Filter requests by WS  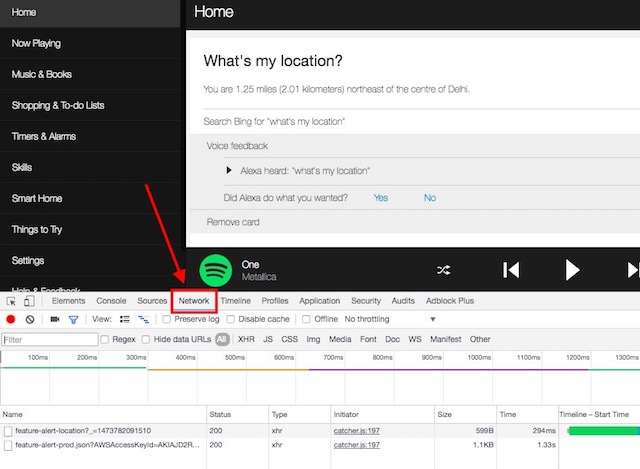415,339
